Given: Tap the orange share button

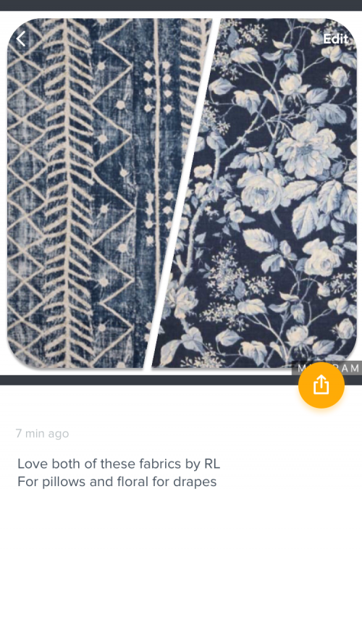Looking at the screenshot, I should pyautogui.click(x=321, y=385).
